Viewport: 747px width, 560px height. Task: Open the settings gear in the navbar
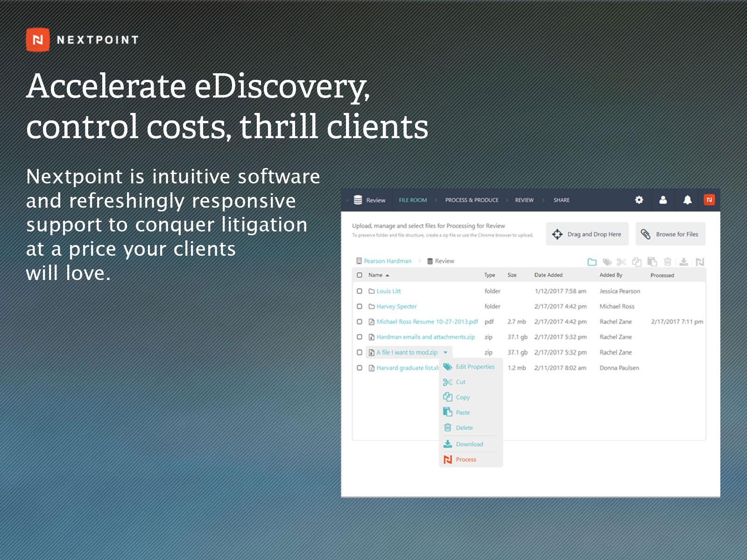[639, 200]
